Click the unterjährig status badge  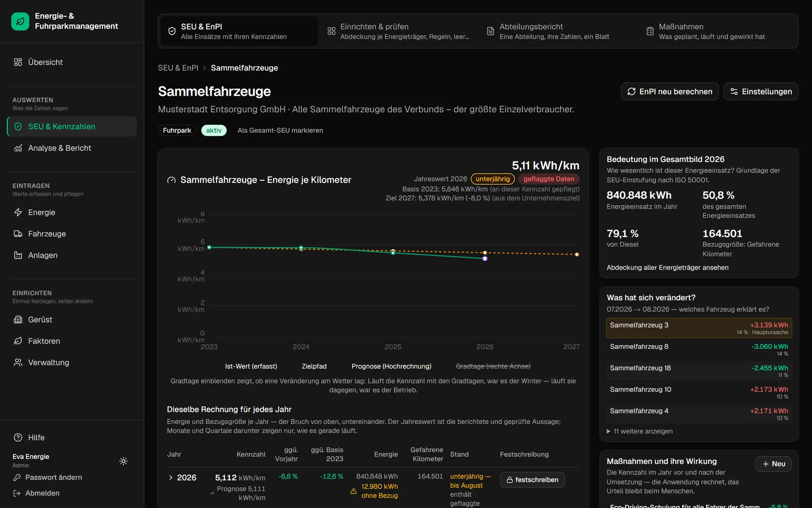pyautogui.click(x=493, y=179)
